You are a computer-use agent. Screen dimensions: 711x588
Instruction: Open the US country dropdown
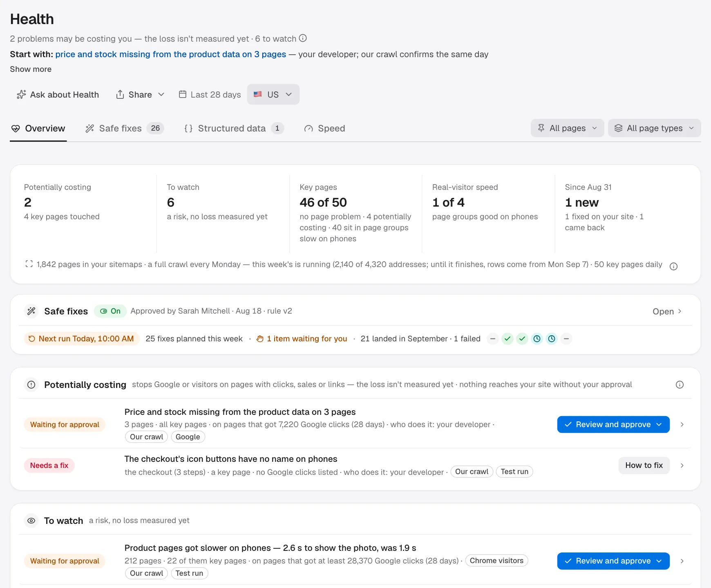(273, 94)
